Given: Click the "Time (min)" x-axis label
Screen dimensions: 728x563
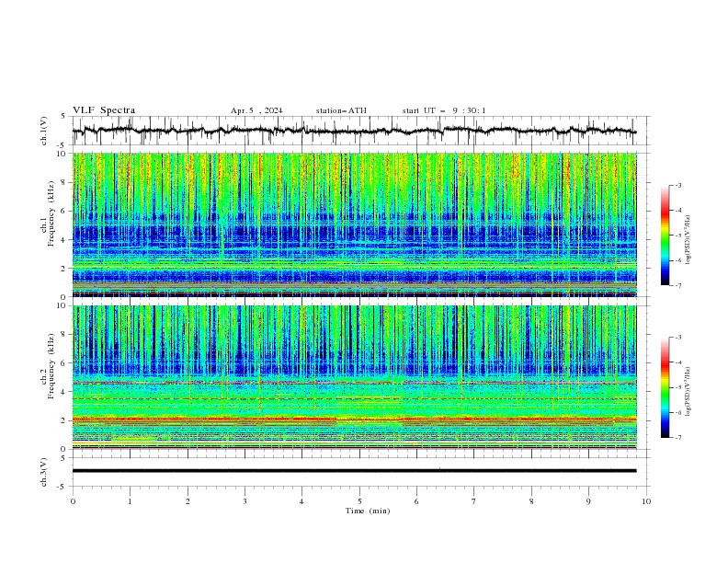Looking at the screenshot, I should tap(368, 511).
